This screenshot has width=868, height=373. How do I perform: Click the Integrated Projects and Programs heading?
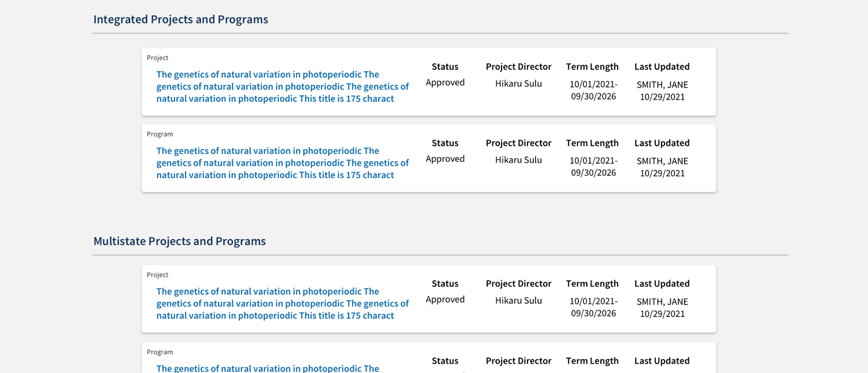tap(181, 19)
